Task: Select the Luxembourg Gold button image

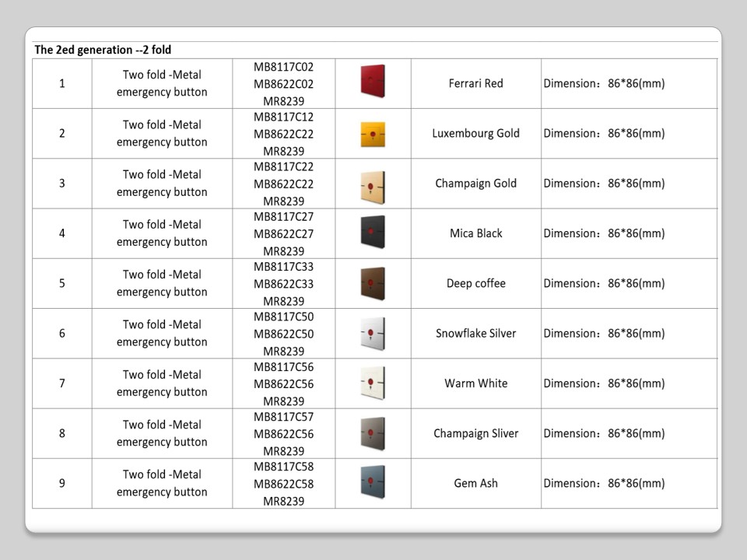Action: tap(373, 134)
